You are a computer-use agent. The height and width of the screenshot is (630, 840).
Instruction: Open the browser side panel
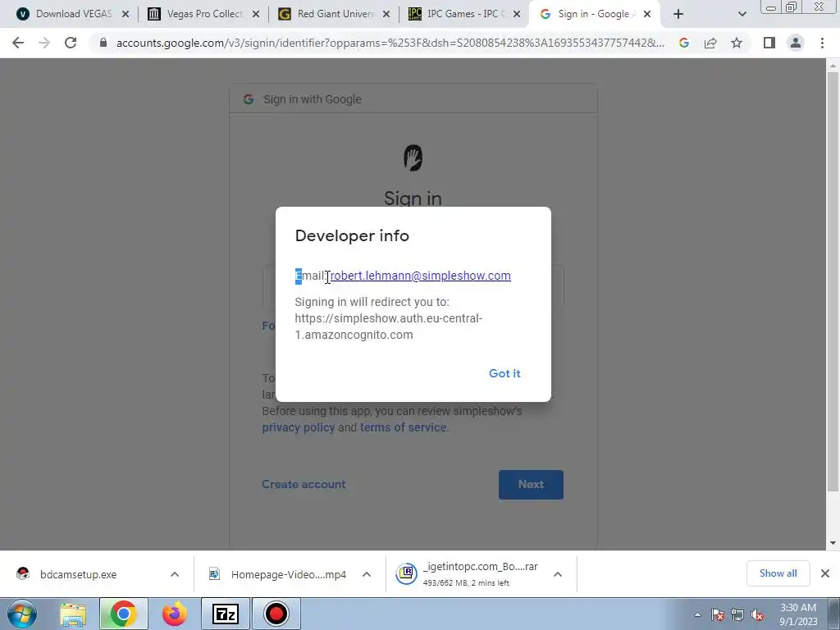[769, 43]
